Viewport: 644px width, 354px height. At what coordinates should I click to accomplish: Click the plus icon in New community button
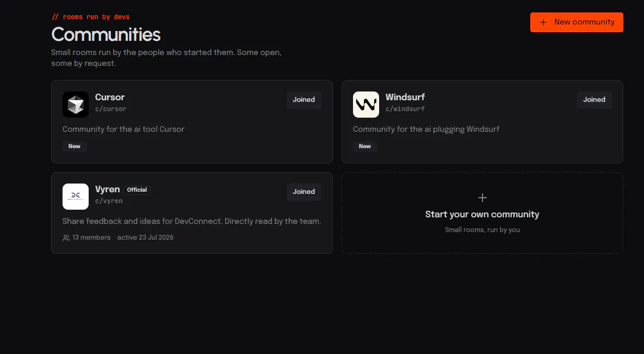click(x=543, y=23)
